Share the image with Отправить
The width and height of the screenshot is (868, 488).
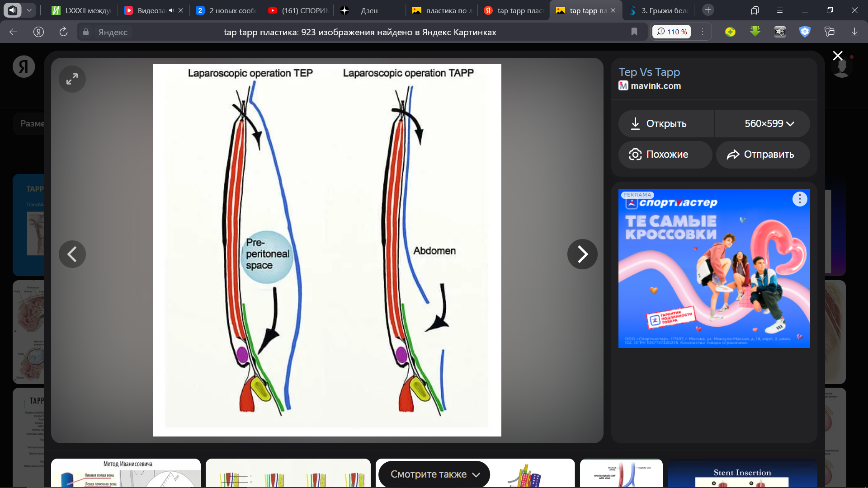763,155
